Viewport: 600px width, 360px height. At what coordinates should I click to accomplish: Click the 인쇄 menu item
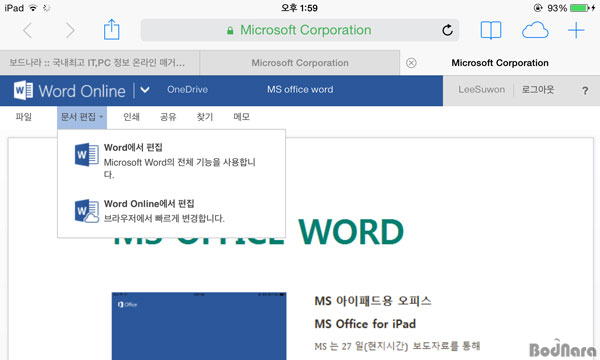(131, 117)
